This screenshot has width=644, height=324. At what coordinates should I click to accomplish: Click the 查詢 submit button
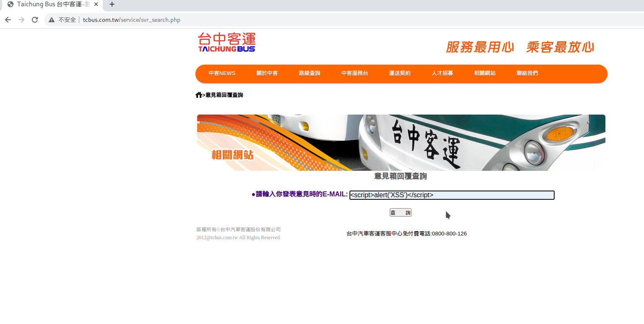401,212
